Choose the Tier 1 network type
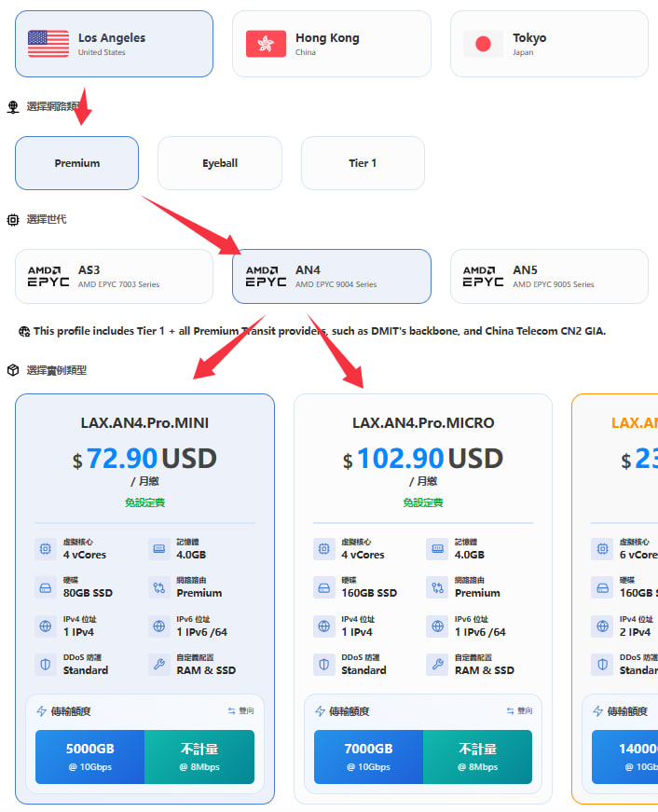This screenshot has width=658, height=812. coord(363,163)
